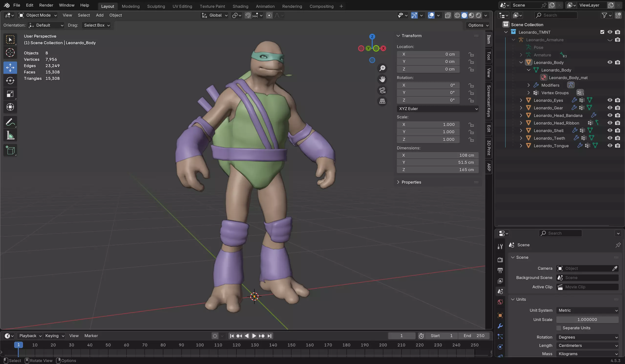The width and height of the screenshot is (625, 364).
Task: Click the viewport pan hand icon
Action: pos(382,79)
